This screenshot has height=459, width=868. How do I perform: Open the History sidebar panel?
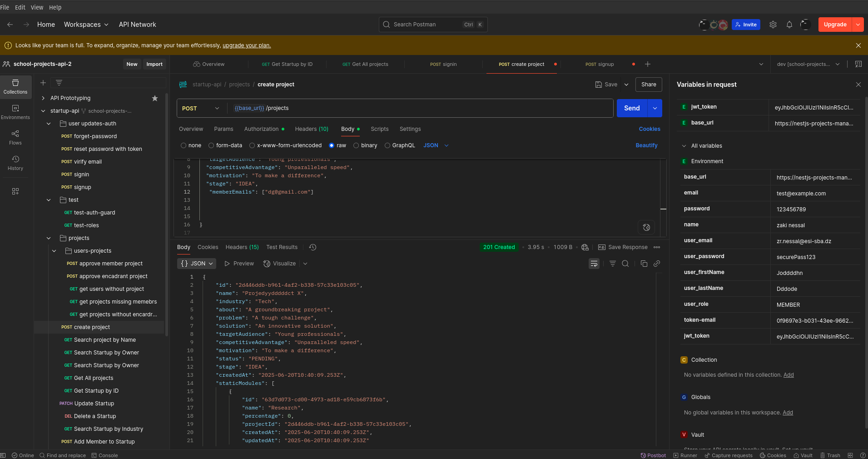click(15, 163)
